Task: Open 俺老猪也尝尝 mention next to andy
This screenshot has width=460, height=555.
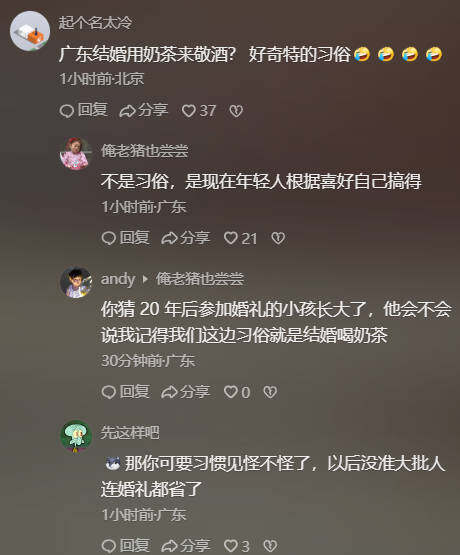Action: click(200, 279)
